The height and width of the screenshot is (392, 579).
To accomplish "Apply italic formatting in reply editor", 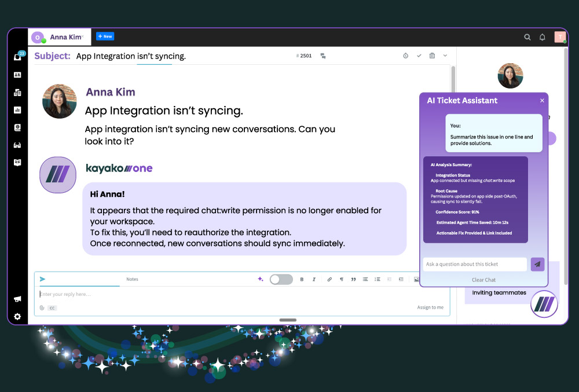I will 314,280.
